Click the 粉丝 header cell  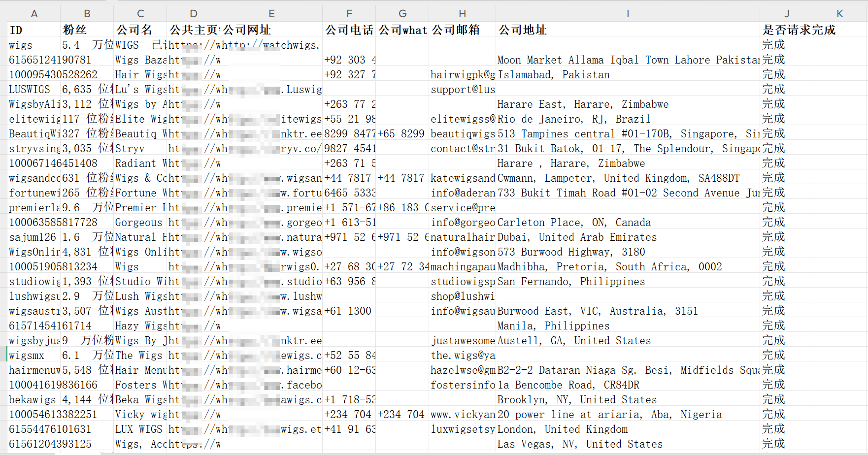87,30
